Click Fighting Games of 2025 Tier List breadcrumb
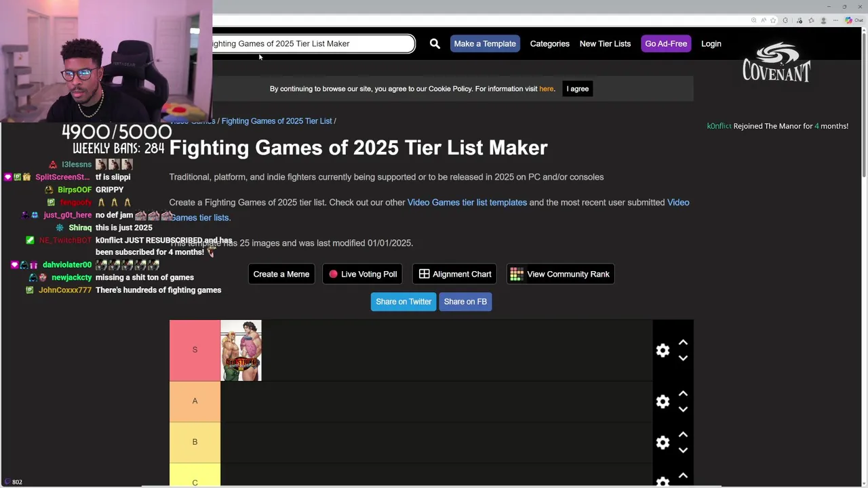The width and height of the screenshot is (868, 488). click(x=277, y=121)
